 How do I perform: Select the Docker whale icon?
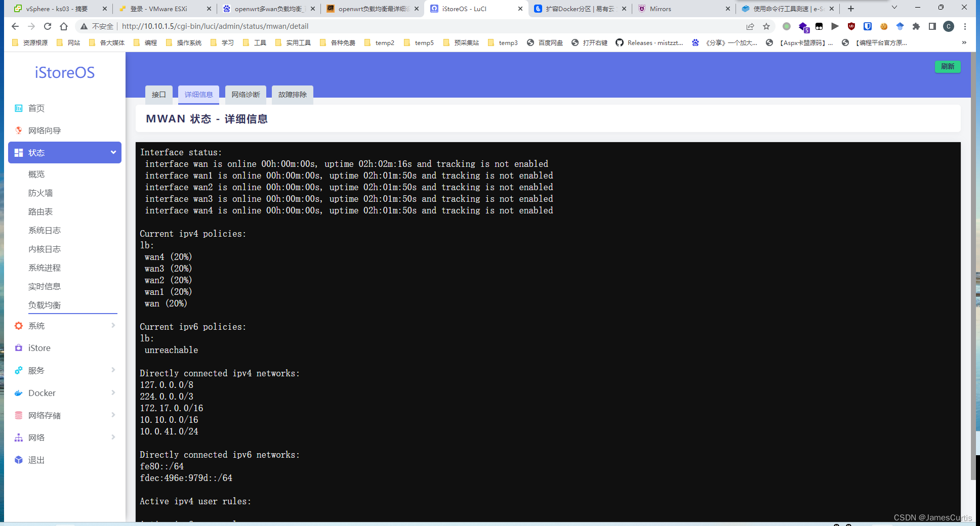tap(19, 392)
